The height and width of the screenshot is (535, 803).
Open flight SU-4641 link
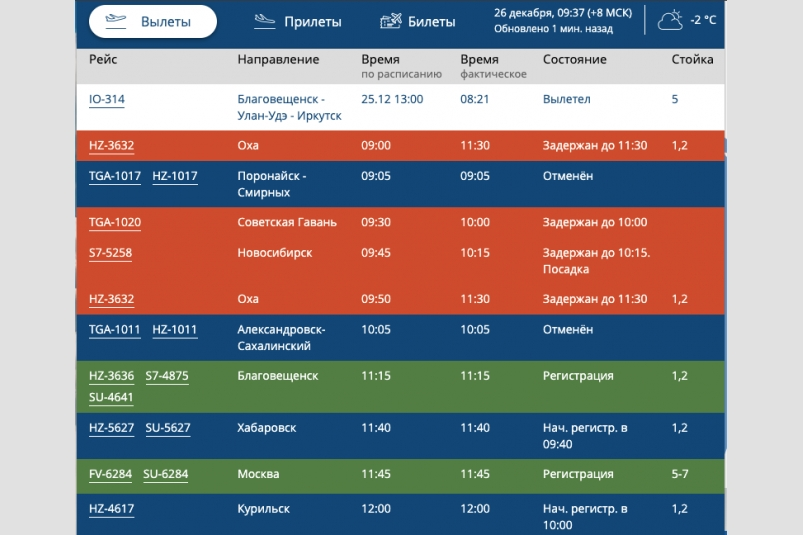[x=111, y=397]
